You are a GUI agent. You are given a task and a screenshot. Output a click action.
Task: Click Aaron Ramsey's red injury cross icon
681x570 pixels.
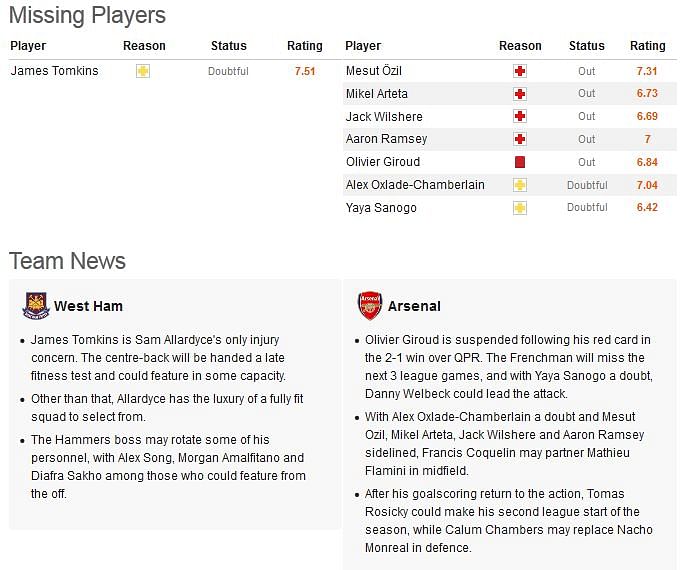(x=520, y=139)
